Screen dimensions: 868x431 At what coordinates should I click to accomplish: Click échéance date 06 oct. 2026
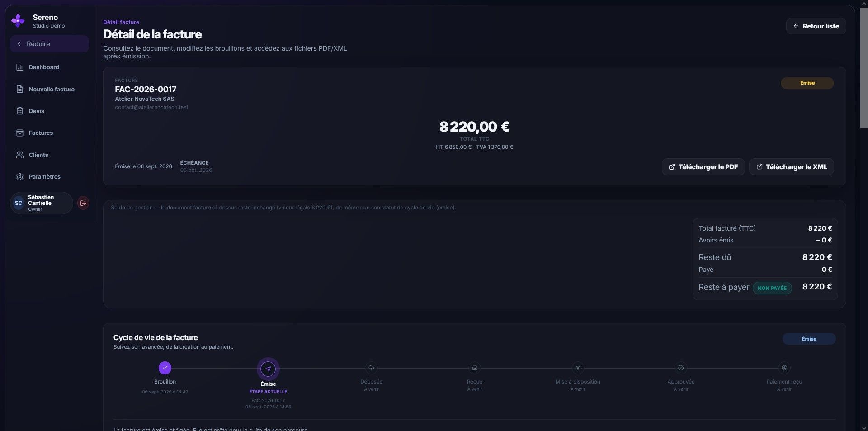(196, 171)
